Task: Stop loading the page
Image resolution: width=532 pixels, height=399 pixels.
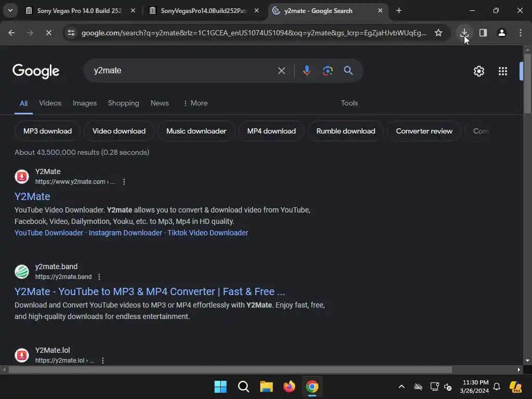Action: (48, 33)
